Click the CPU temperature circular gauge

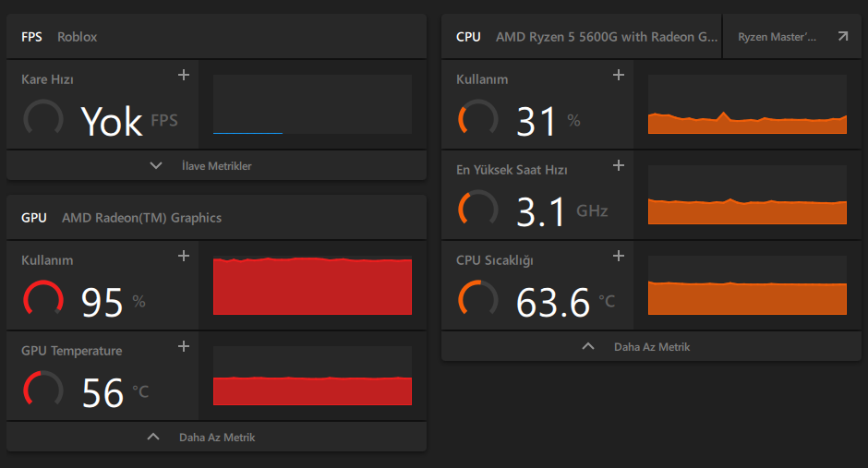tap(477, 300)
